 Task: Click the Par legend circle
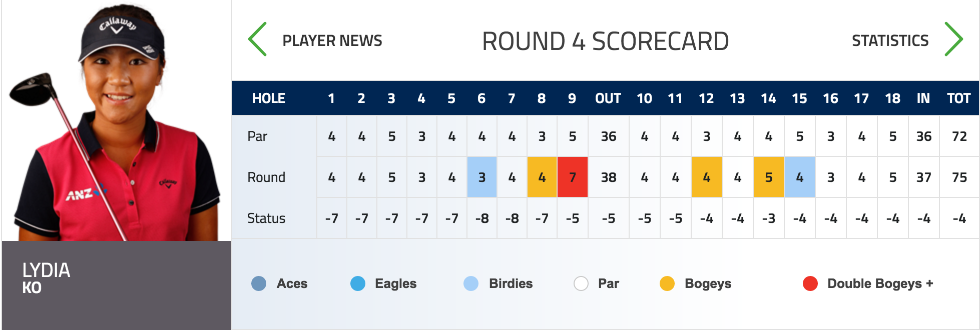pos(581,283)
